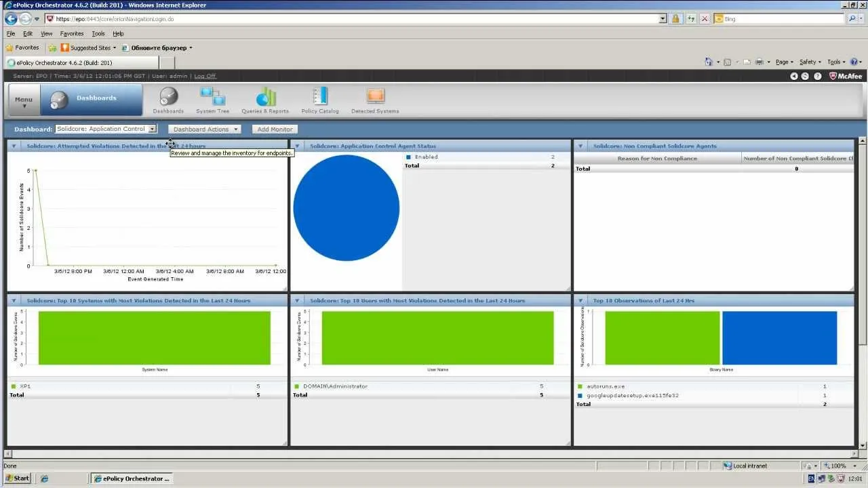Click the Favorites star button

click(22, 47)
